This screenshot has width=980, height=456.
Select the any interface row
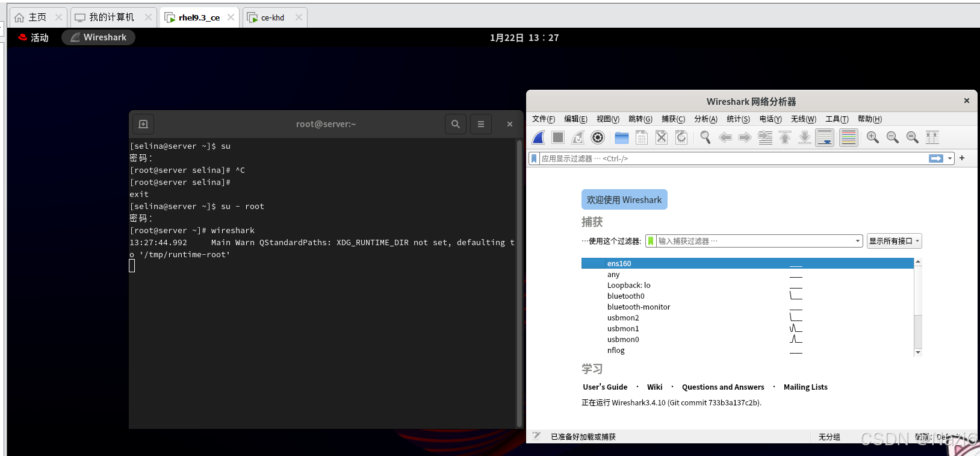(x=747, y=274)
